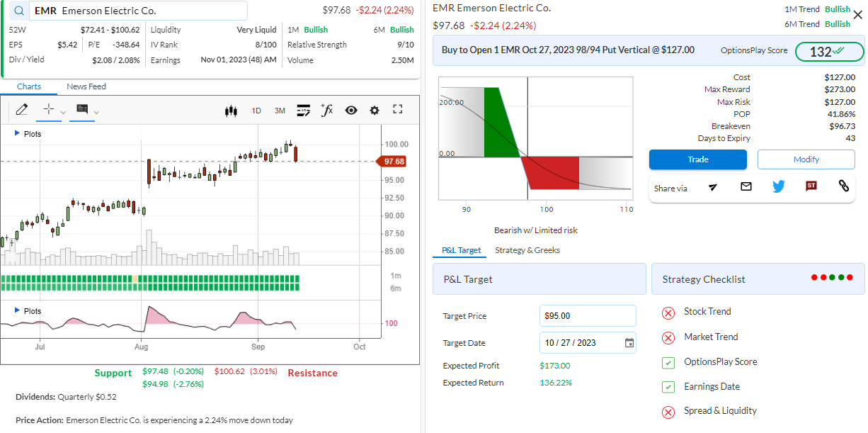Share via Twitter bird icon
This screenshot has height=433, width=868.
click(x=779, y=186)
